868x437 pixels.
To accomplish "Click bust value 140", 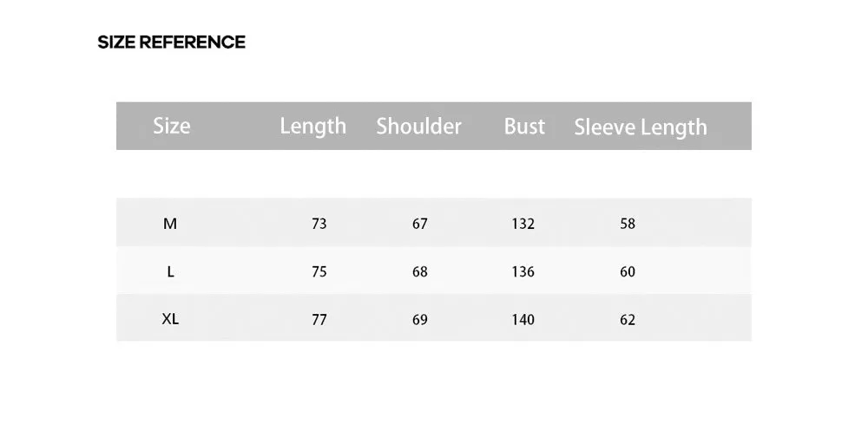I will coord(523,319).
